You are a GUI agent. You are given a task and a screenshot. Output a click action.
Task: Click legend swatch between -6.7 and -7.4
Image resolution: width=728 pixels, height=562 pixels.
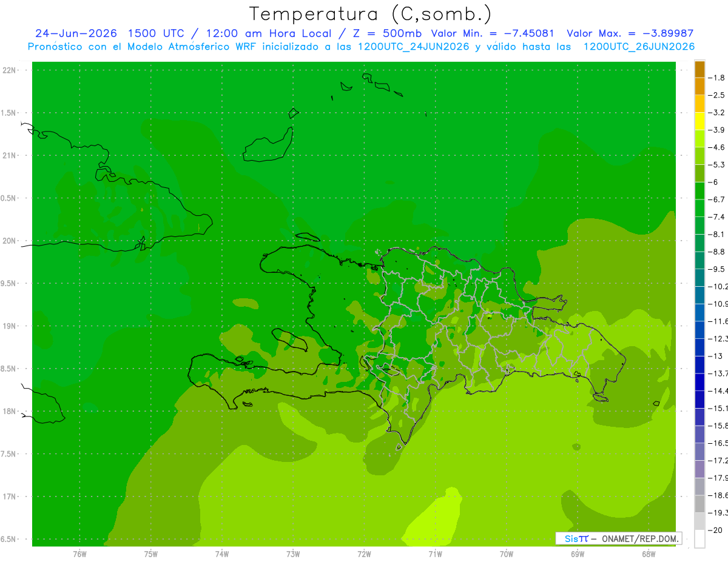pos(699,208)
